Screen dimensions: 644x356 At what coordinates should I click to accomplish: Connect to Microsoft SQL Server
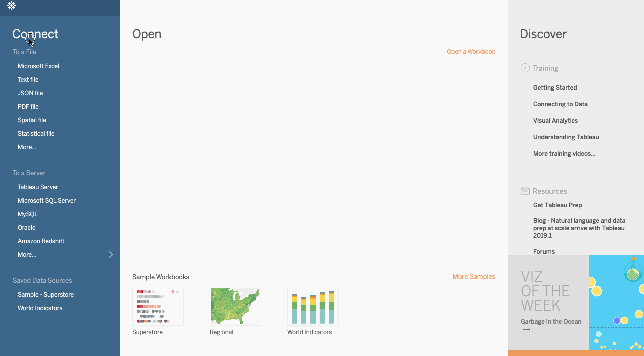click(x=47, y=200)
